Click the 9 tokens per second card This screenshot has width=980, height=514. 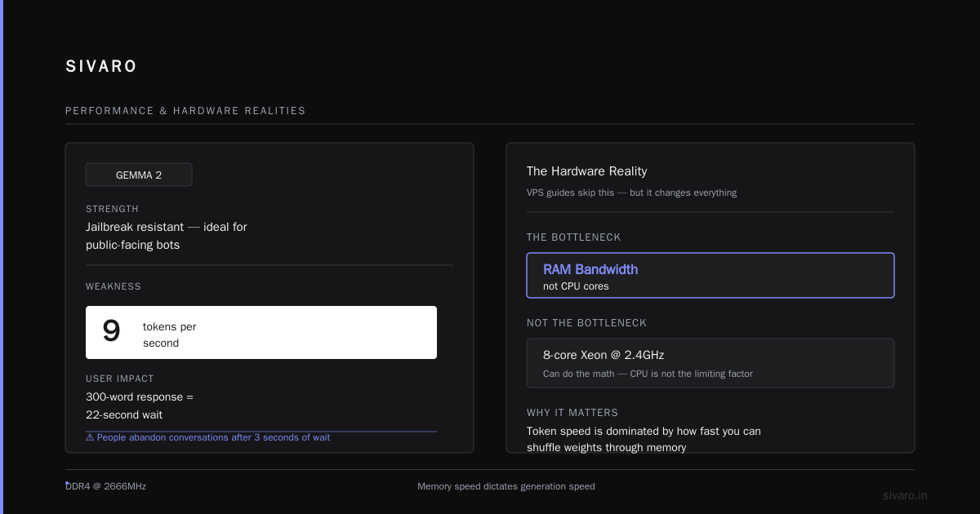click(261, 332)
